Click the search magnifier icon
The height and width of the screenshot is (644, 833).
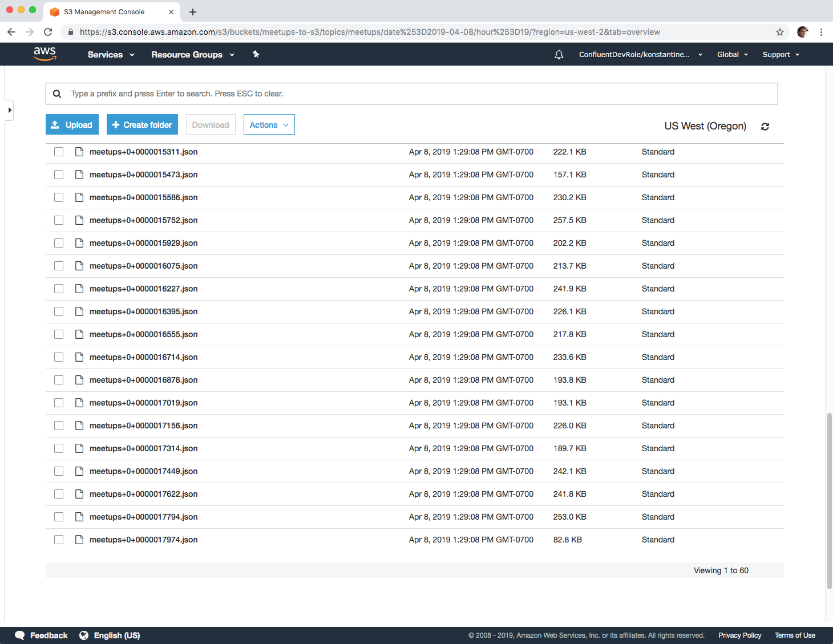(57, 94)
